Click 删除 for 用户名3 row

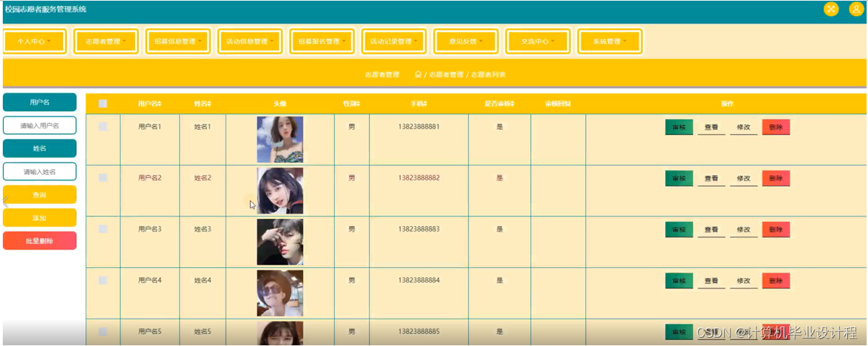(776, 230)
